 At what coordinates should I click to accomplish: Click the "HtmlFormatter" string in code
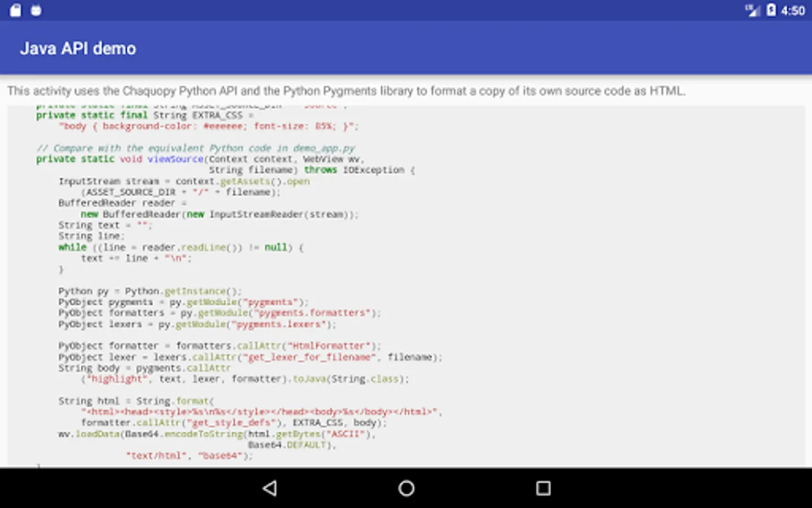point(328,345)
